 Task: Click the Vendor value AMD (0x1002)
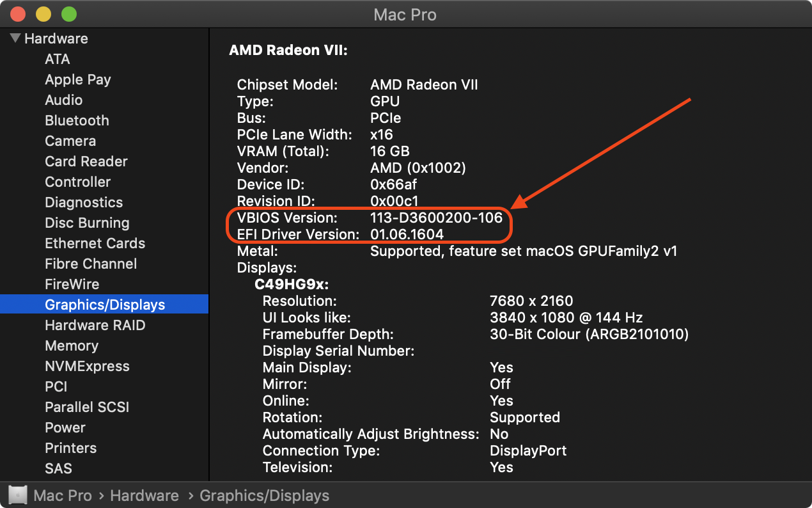pos(418,168)
